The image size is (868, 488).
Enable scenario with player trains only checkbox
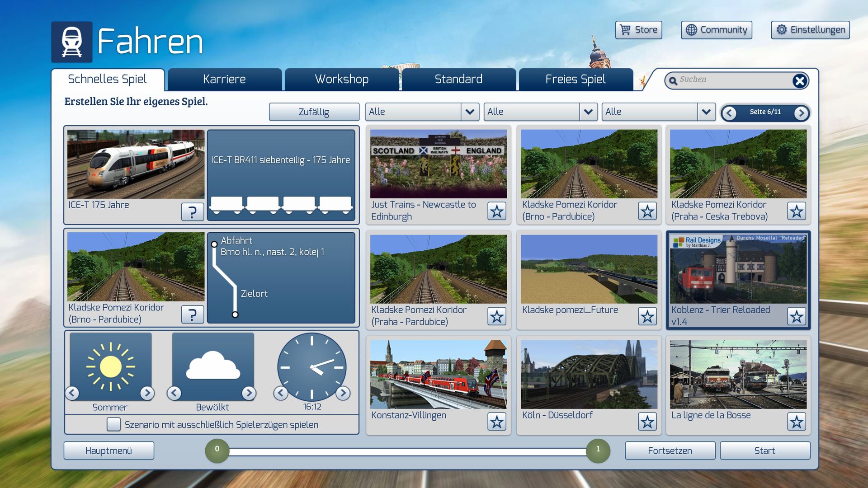click(x=113, y=424)
